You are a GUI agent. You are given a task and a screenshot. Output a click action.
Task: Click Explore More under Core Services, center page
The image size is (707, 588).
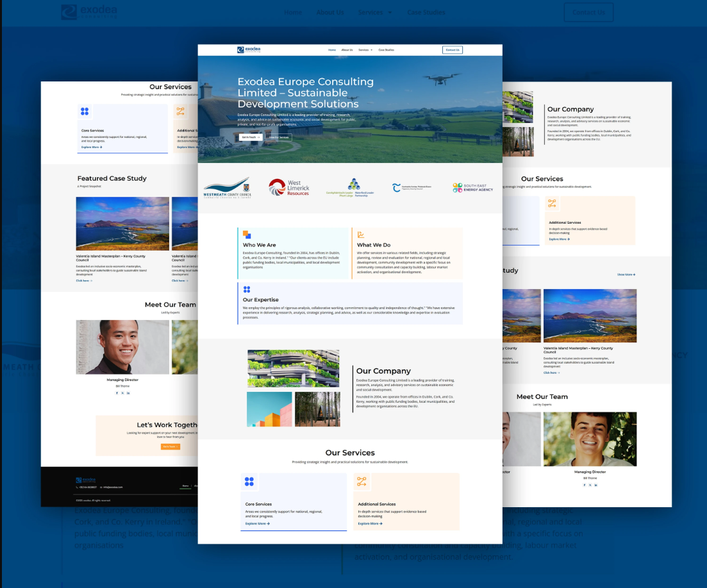point(258,523)
